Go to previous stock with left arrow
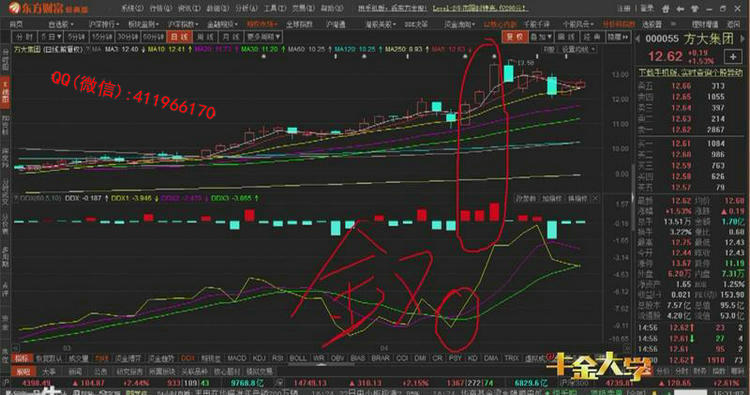Screen dimensions: 750x395 click(638, 39)
